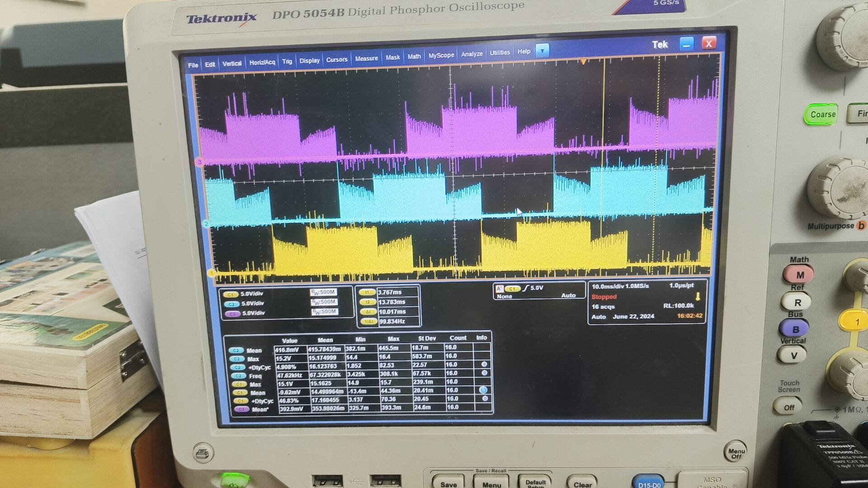Click info icon in C2 Freq row
The width and height of the screenshot is (868, 488).
coord(485,373)
